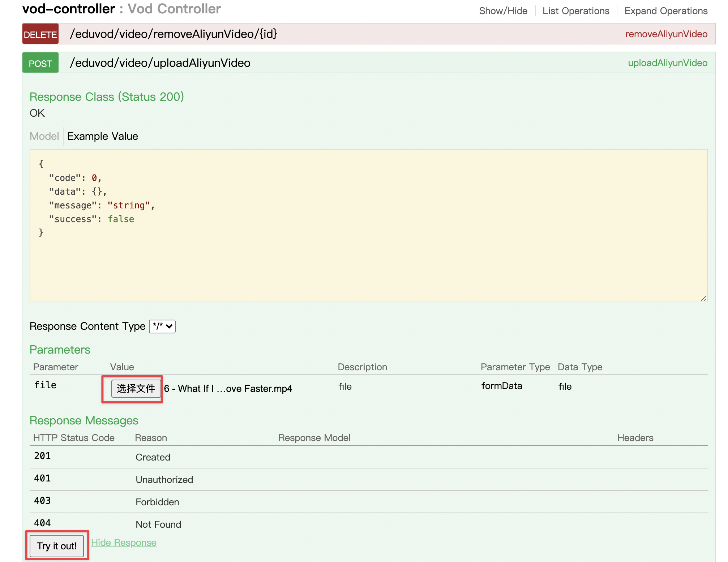Click the 'Unauthorized' reason text
This screenshot has height=562, width=728.
[x=164, y=480]
